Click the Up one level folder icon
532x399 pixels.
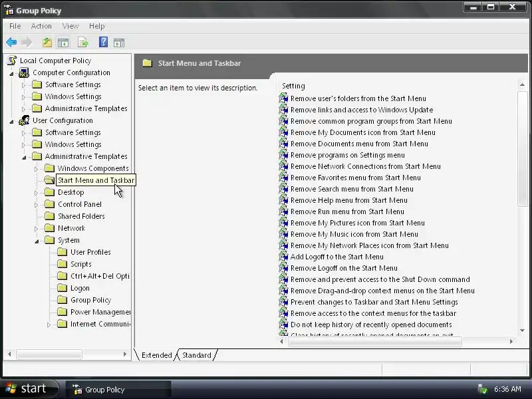click(x=47, y=43)
